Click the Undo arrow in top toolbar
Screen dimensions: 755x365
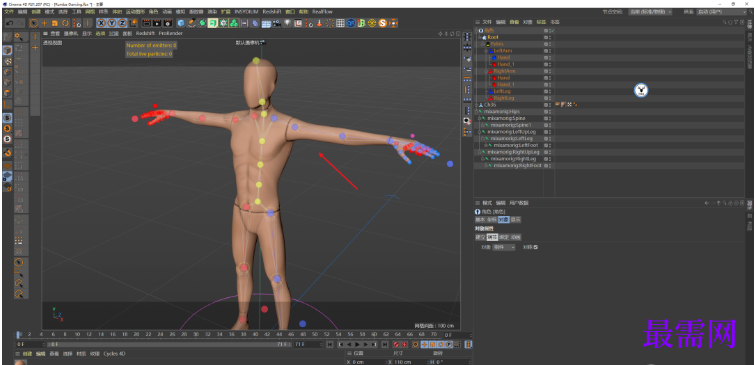10,23
